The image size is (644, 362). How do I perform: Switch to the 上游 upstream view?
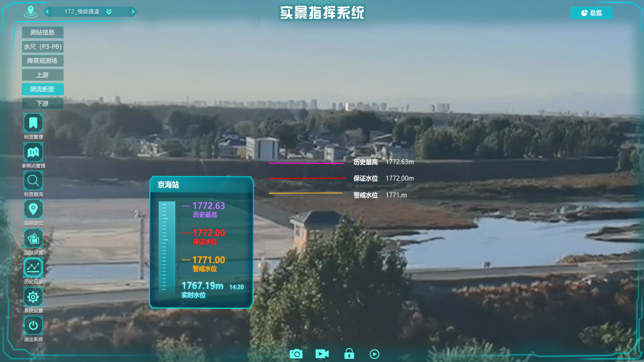[x=42, y=74]
